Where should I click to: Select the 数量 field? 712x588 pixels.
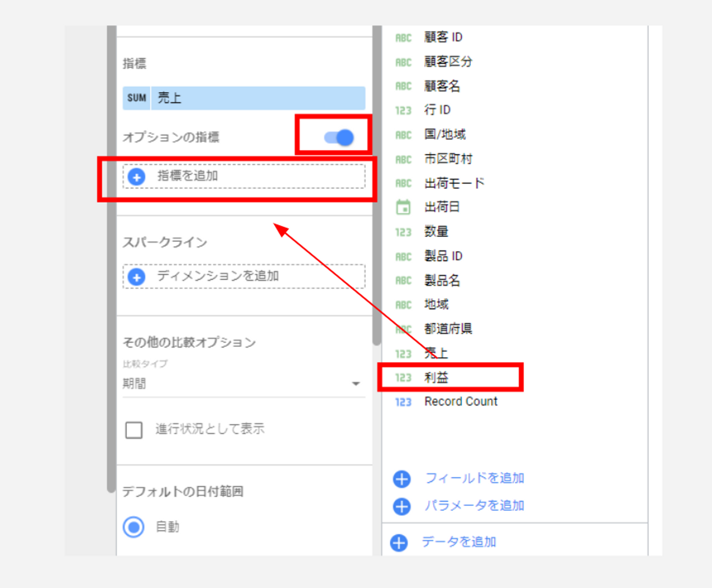pyautogui.click(x=436, y=231)
